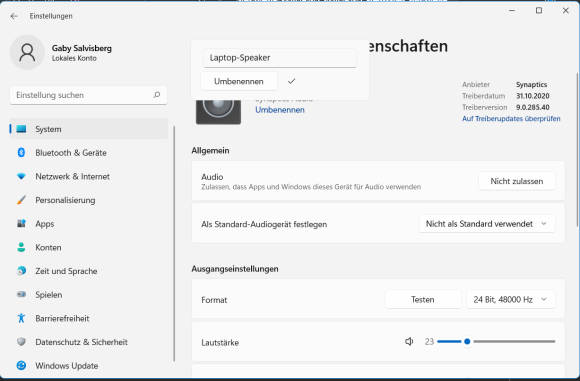Click the Bluetooth icon in sidebar
This screenshot has height=381, width=580.
[21, 152]
